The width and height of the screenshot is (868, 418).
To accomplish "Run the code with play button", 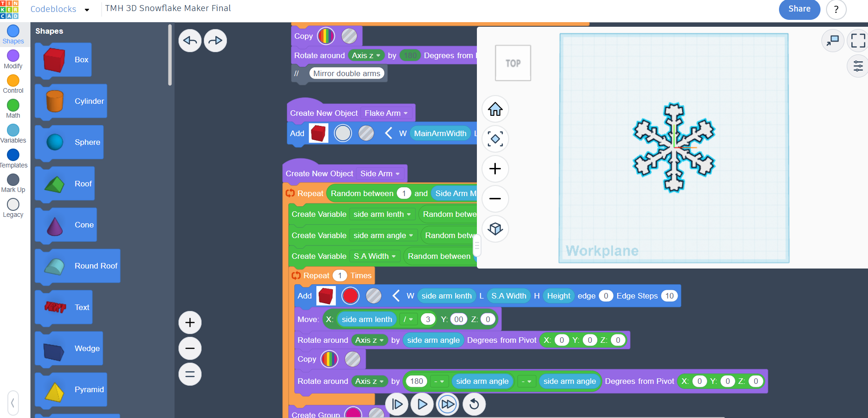I will (422, 405).
